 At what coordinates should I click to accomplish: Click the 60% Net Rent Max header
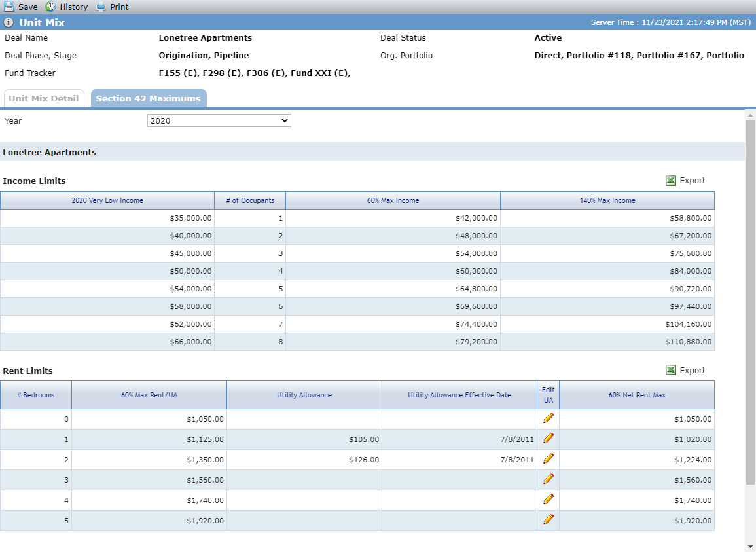(x=637, y=395)
